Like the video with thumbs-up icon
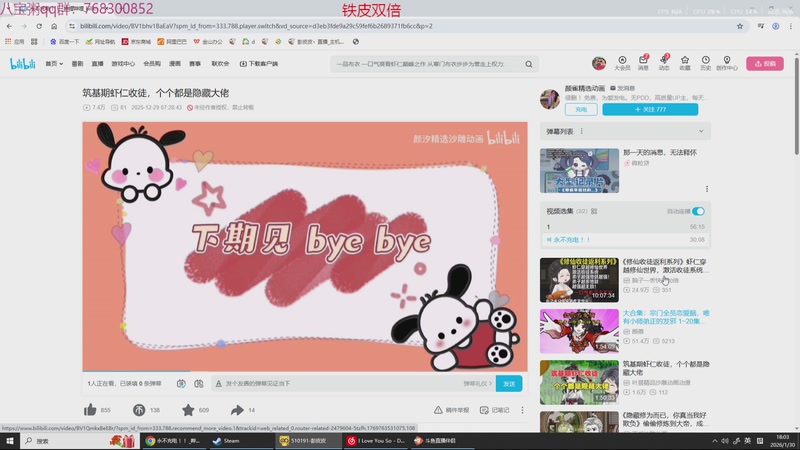 coord(90,410)
